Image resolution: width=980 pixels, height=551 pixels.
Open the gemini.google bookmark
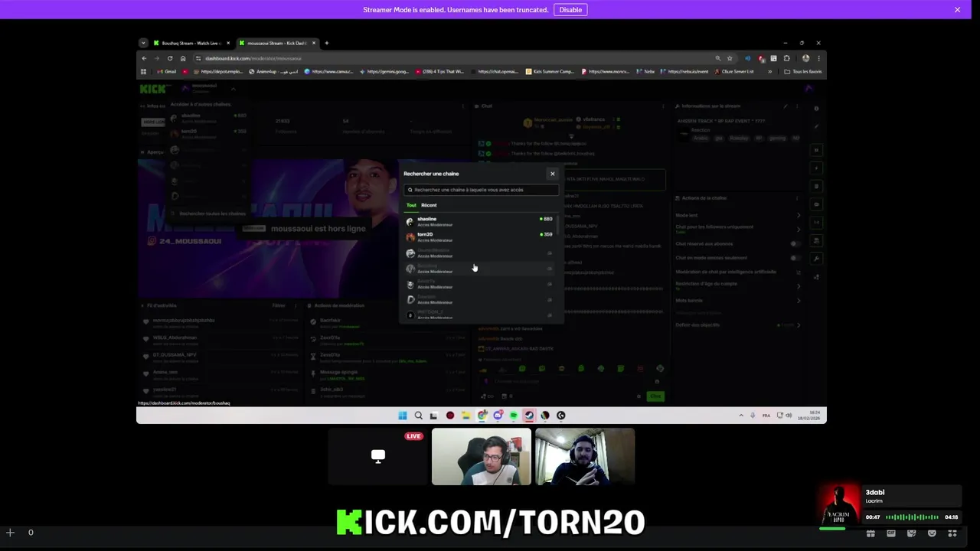(x=384, y=72)
